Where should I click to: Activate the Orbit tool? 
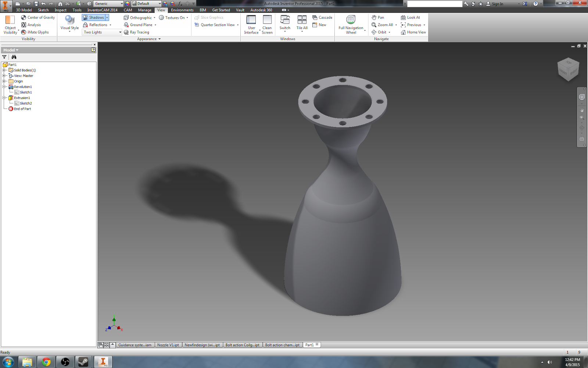tap(379, 32)
